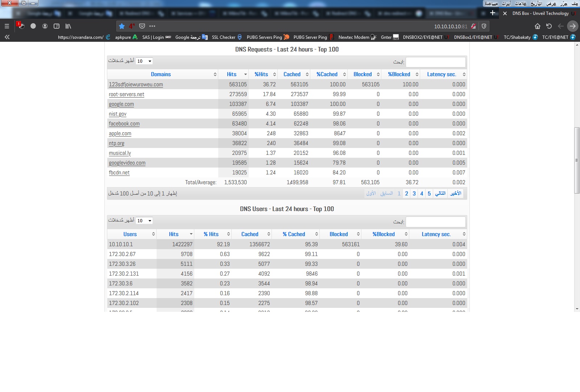The height and width of the screenshot is (392, 580).
Task: Click the insecure connection padlock icon
Action: point(473,26)
